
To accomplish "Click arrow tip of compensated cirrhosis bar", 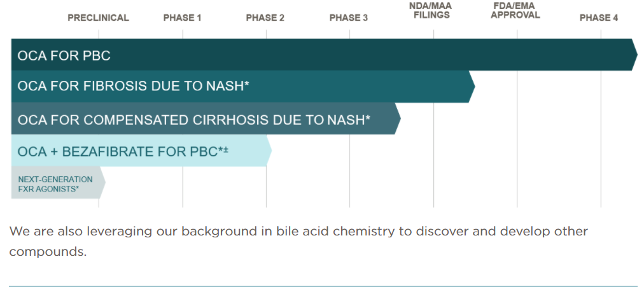I will point(398,118).
